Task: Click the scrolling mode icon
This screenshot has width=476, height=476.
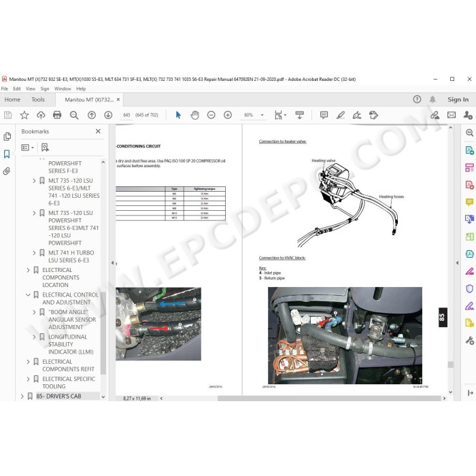Action: pyautogui.click(x=299, y=115)
